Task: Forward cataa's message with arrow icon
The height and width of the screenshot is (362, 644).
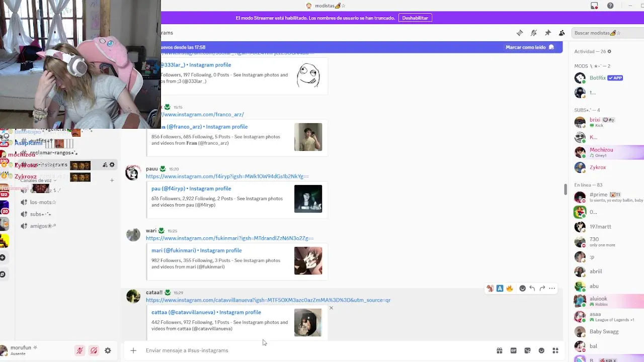Action: click(542, 289)
